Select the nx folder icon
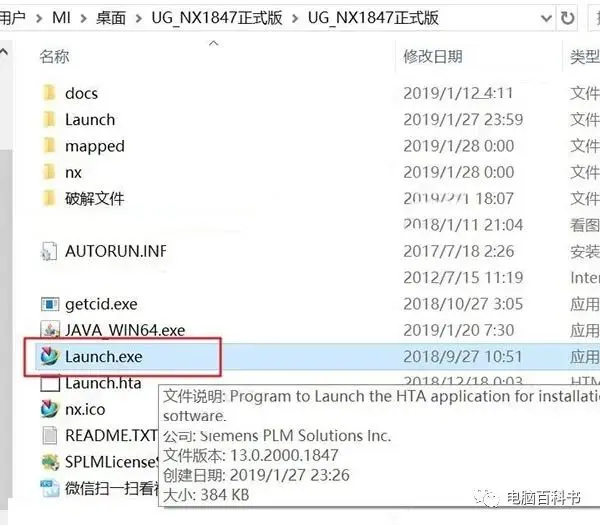 pos(49,172)
